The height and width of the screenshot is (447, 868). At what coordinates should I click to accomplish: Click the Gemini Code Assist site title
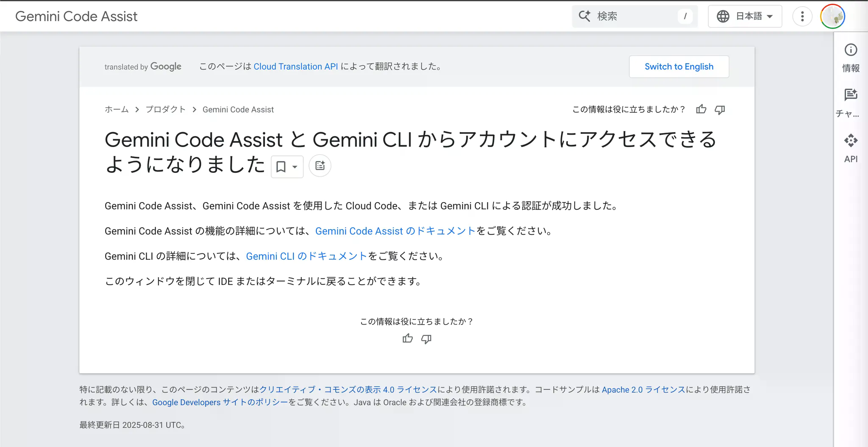click(x=76, y=16)
